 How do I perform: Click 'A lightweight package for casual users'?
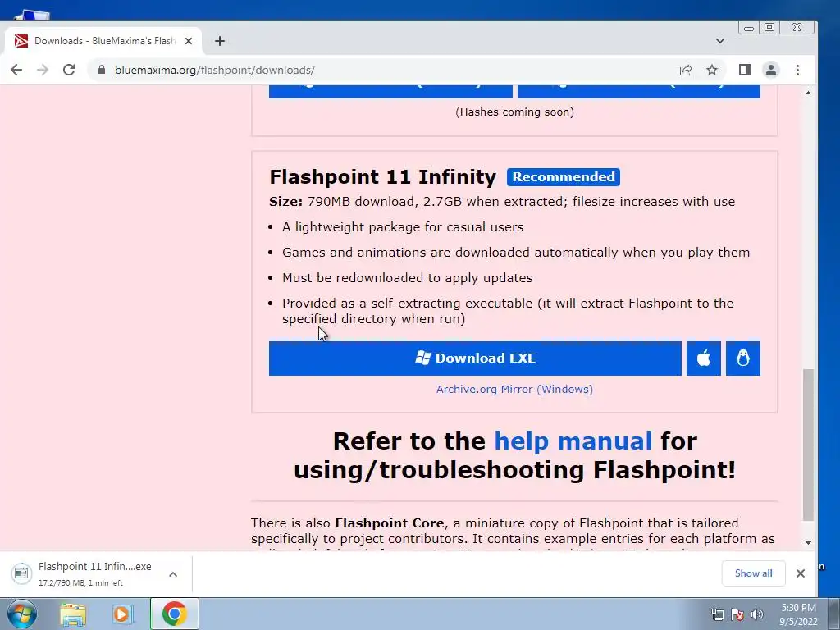point(403,227)
